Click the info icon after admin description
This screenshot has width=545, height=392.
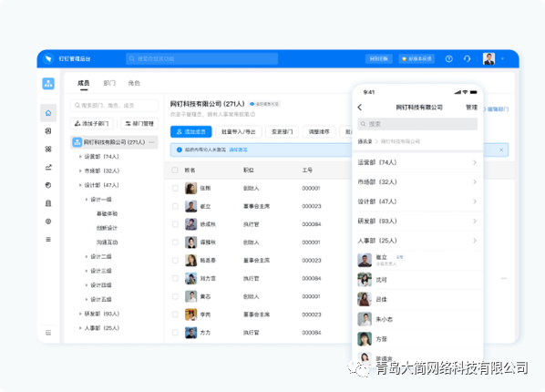pos(253,115)
